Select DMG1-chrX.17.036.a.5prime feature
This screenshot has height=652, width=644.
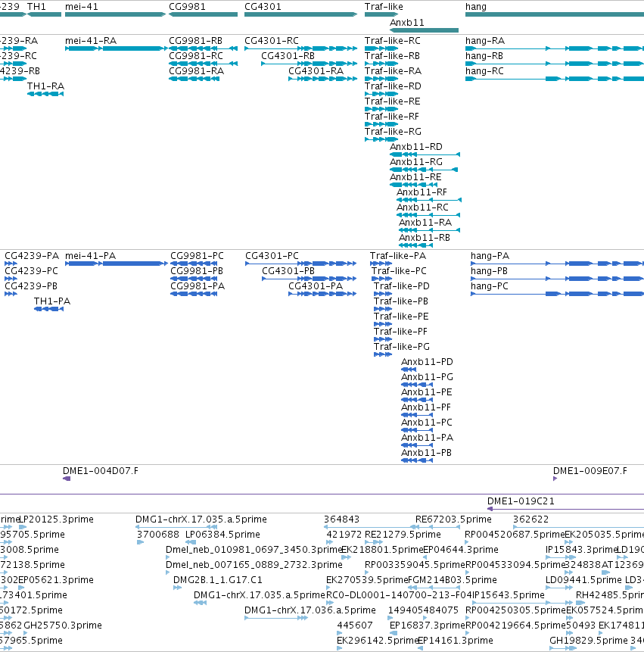tap(276, 618)
